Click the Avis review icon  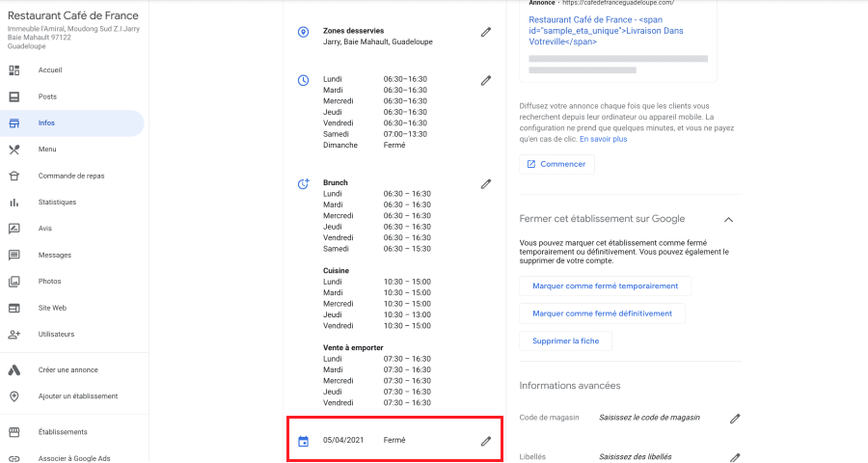[x=14, y=229]
